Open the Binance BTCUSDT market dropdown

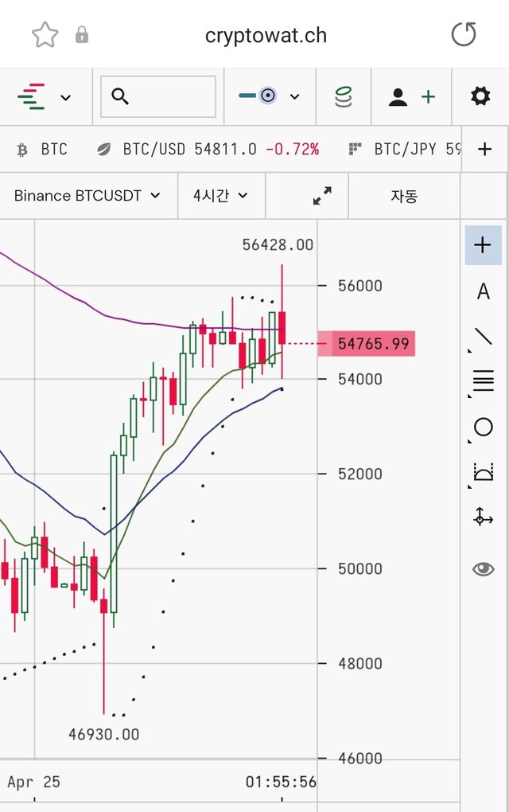click(87, 195)
